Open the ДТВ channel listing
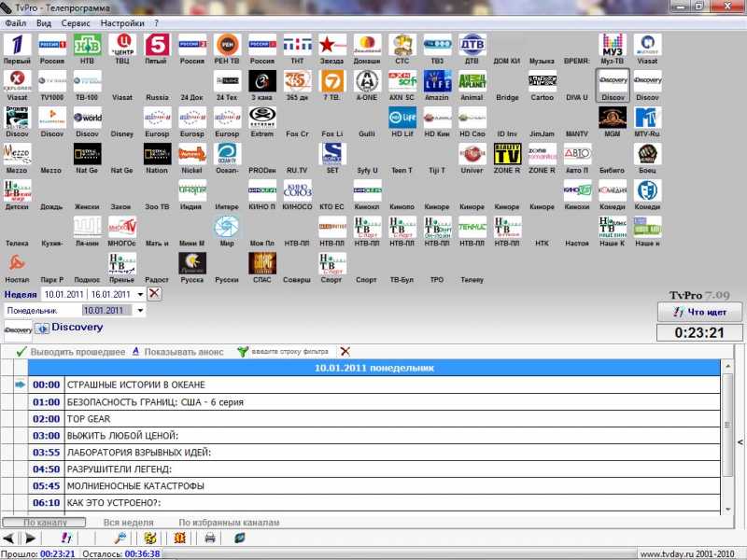The width and height of the screenshot is (747, 560). [472, 45]
